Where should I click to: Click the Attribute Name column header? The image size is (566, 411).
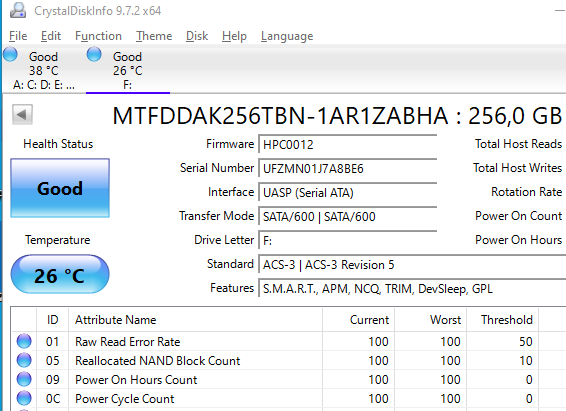pos(195,320)
